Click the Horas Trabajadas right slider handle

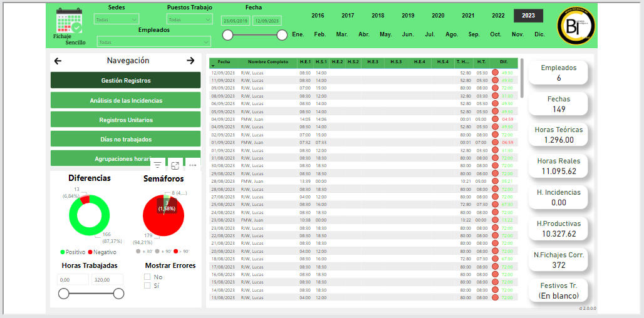[118, 294]
